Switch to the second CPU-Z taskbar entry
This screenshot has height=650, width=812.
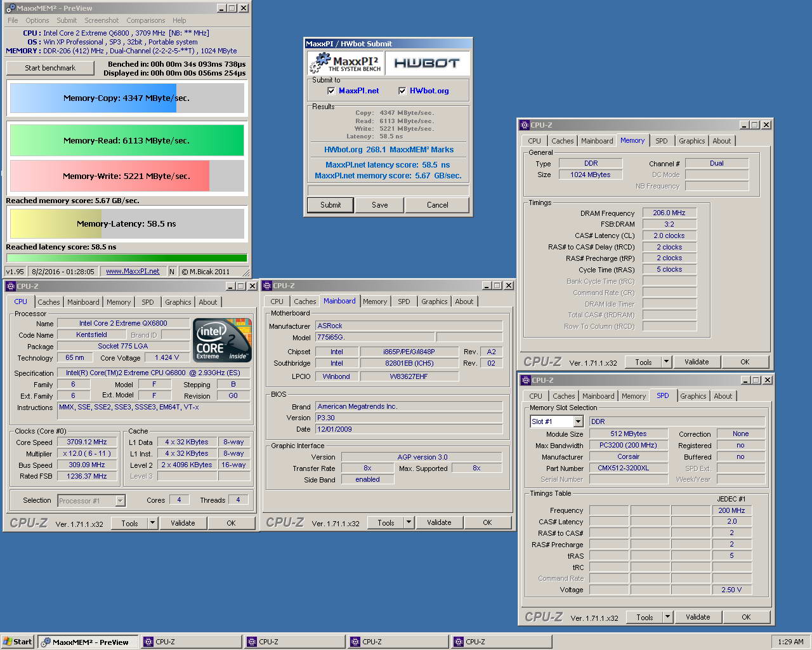tap(295, 642)
